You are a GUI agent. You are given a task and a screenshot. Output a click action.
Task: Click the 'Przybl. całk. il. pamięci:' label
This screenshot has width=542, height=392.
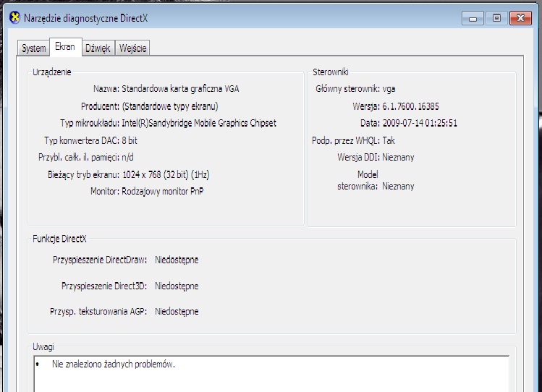pos(79,158)
